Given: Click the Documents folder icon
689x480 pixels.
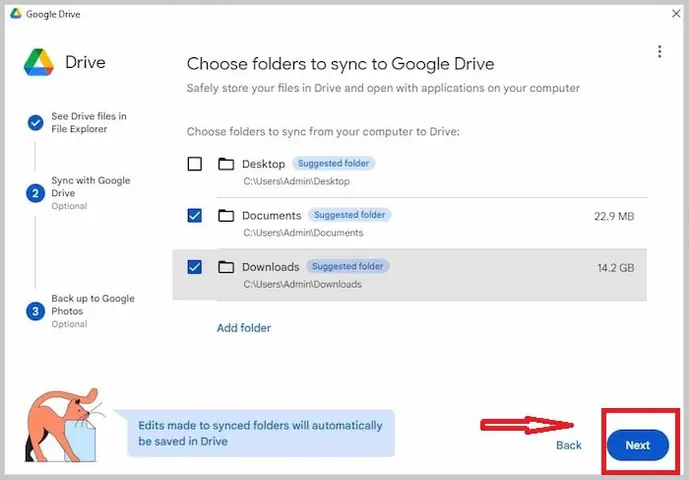Looking at the screenshot, I should click(226, 215).
